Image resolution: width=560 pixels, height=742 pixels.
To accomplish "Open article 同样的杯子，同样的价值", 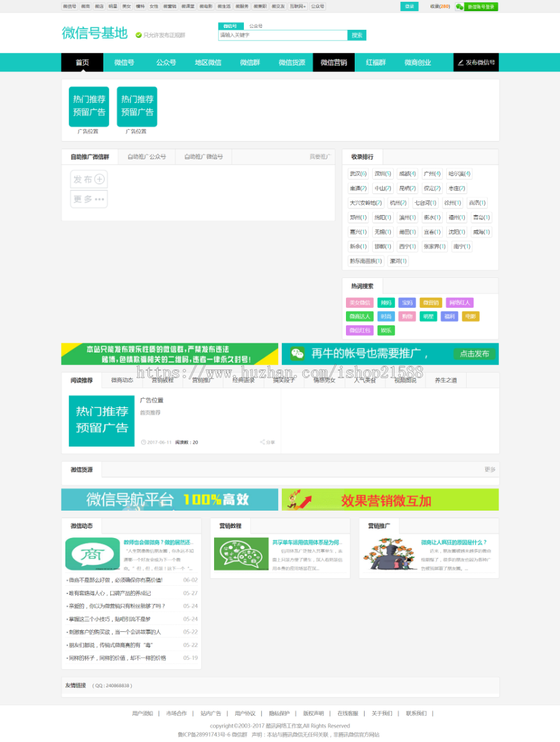I will [x=118, y=658].
